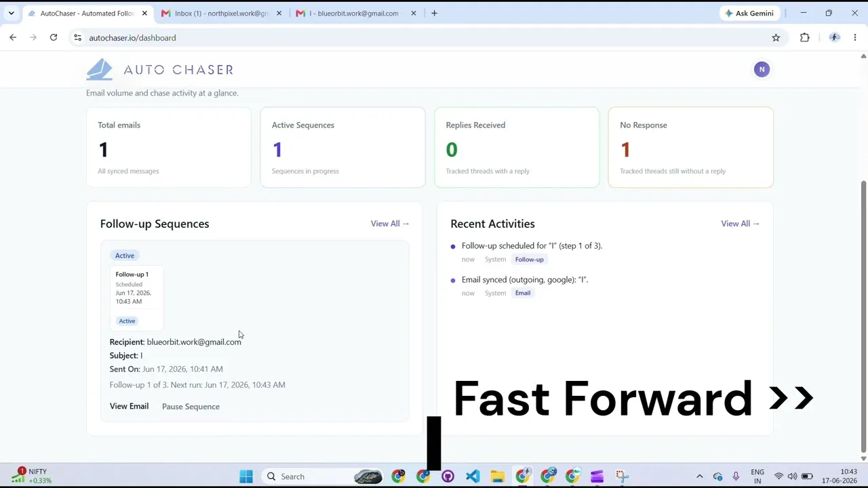Switch to the northpixel.work Inbox tab
The width and height of the screenshot is (868, 488).
[221, 13]
